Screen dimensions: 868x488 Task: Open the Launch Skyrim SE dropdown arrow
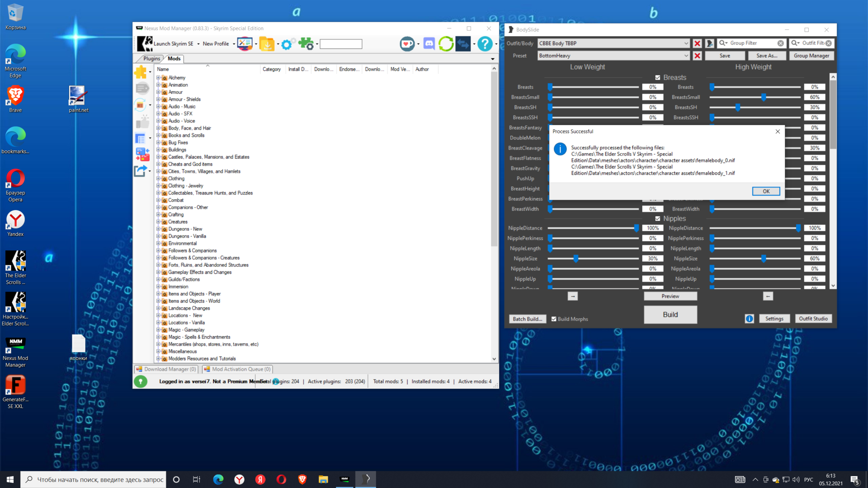point(198,44)
